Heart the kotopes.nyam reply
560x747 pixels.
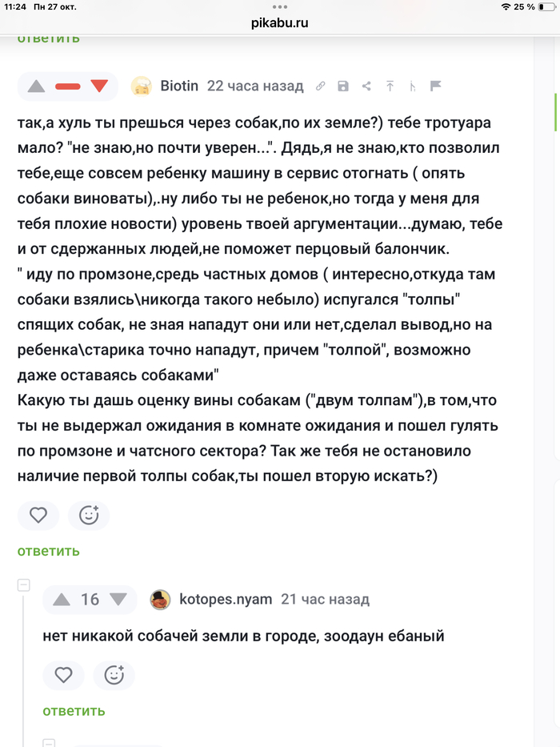coord(63,676)
